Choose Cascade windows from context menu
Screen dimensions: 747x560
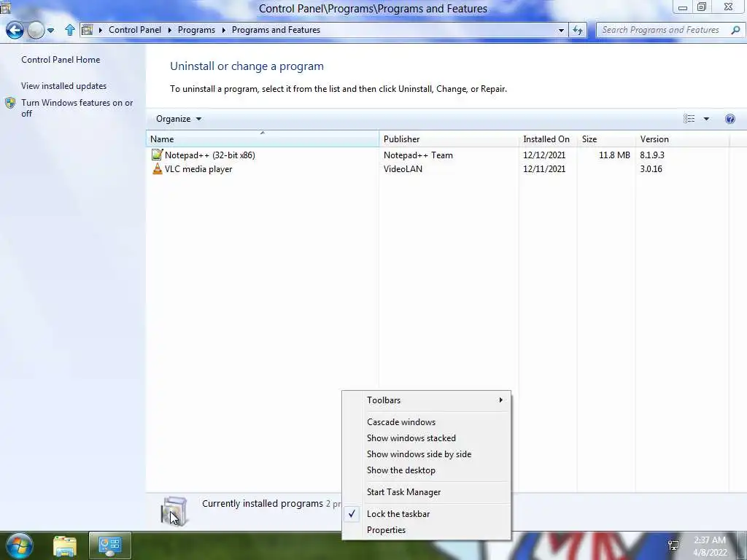[x=426, y=422]
